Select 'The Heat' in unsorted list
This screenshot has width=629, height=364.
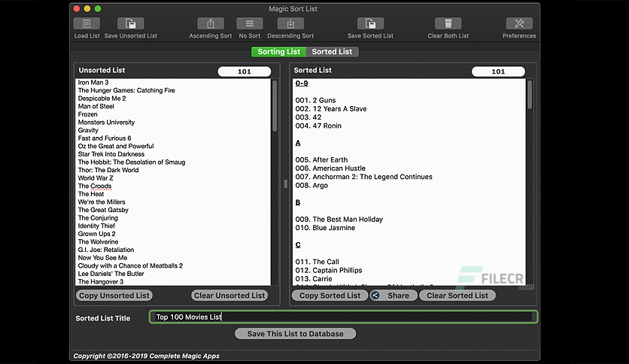[x=90, y=194]
